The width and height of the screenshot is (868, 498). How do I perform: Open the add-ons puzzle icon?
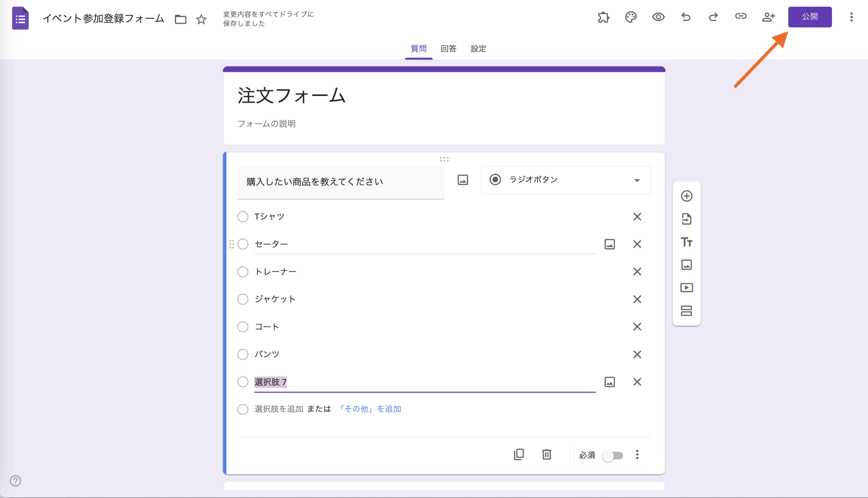tap(603, 17)
